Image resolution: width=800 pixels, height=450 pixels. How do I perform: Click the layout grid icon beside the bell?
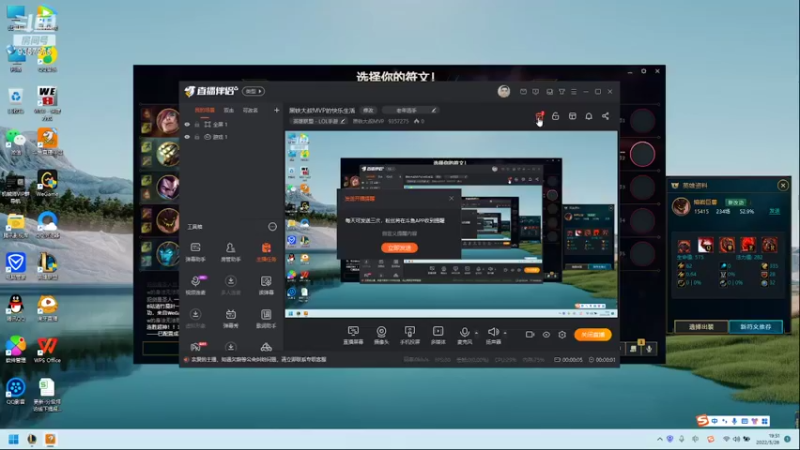(572, 116)
